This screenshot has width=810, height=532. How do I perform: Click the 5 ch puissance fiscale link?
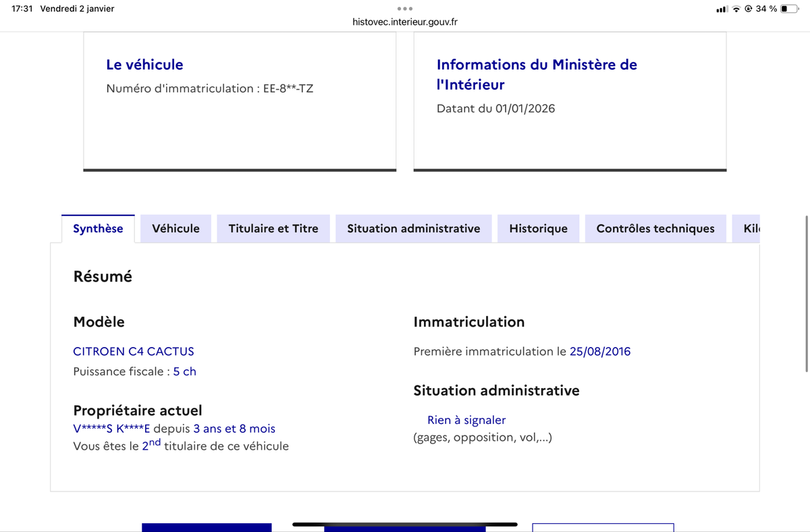pos(184,371)
